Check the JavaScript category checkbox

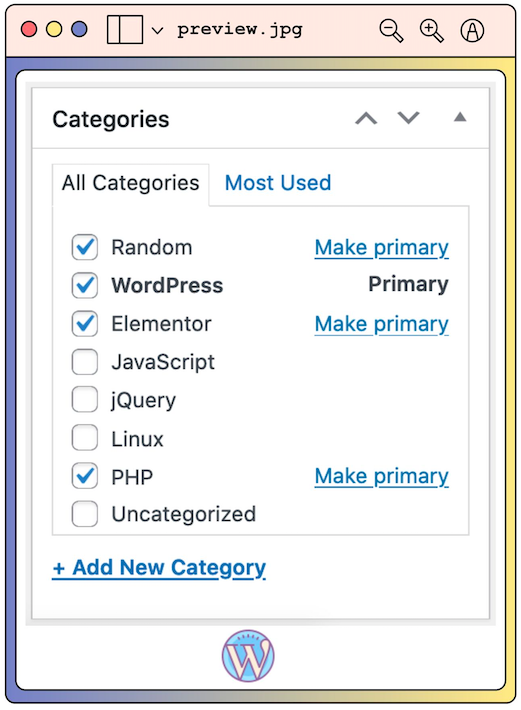pos(85,362)
